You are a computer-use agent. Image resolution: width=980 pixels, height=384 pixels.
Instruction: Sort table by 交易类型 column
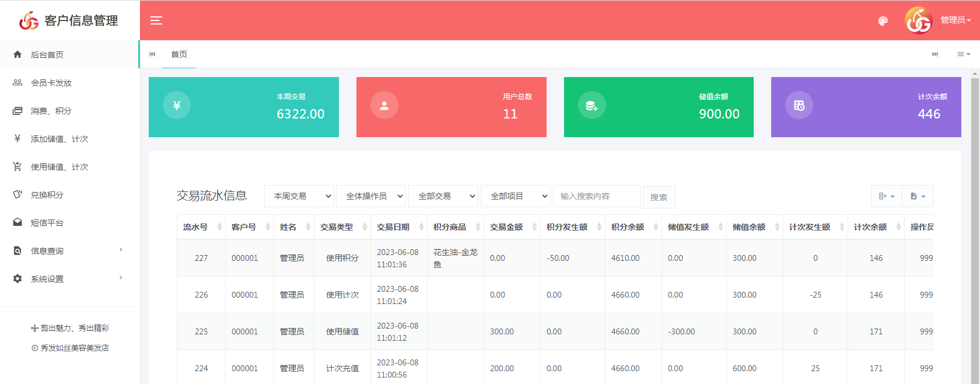tap(342, 227)
